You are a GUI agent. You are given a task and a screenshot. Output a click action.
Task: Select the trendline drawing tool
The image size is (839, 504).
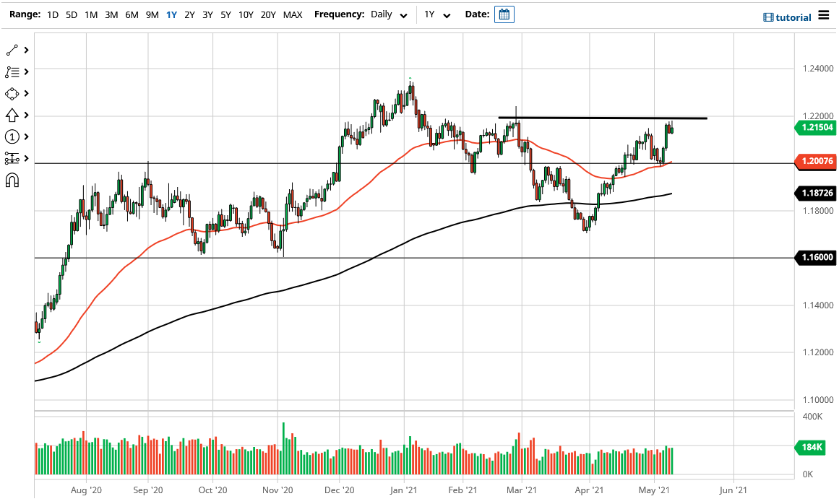13,50
